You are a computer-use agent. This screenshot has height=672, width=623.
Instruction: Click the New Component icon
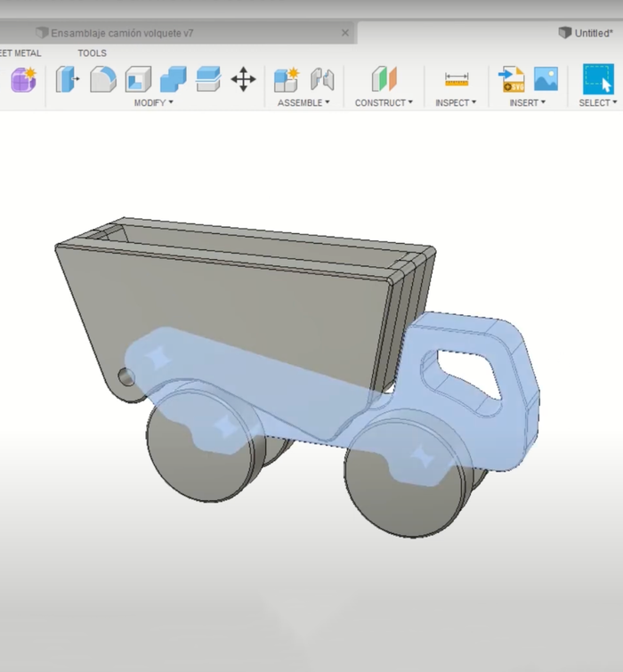click(287, 79)
